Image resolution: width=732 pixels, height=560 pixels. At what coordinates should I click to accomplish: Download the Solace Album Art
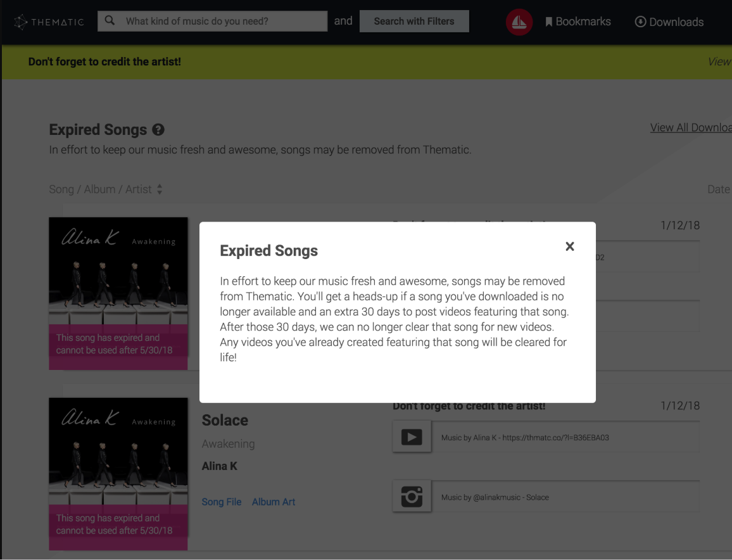[274, 502]
